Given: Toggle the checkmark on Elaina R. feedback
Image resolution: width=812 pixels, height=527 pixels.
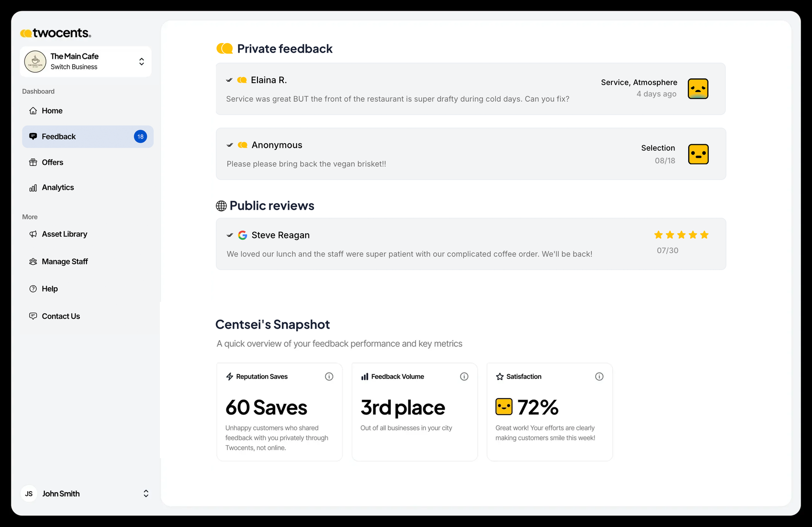Looking at the screenshot, I should click(x=229, y=80).
